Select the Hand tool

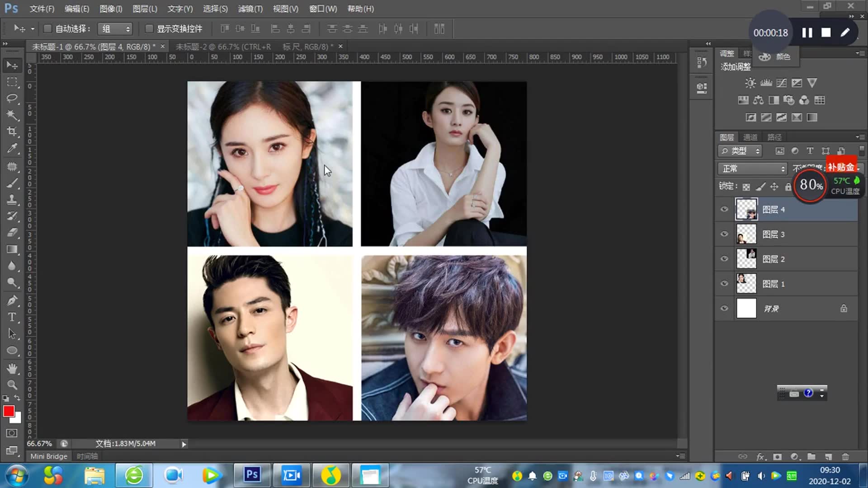[x=12, y=368]
